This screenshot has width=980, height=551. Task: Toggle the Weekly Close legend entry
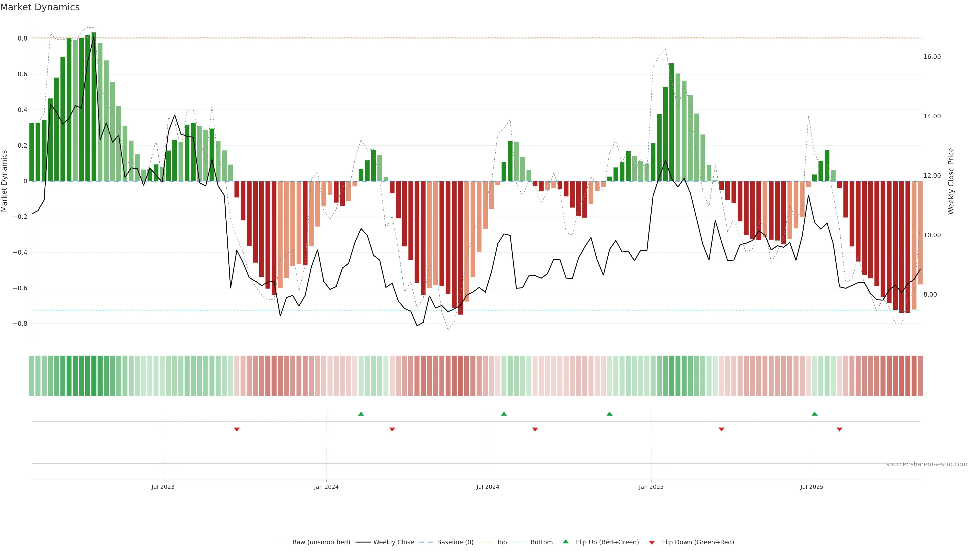coord(393,542)
